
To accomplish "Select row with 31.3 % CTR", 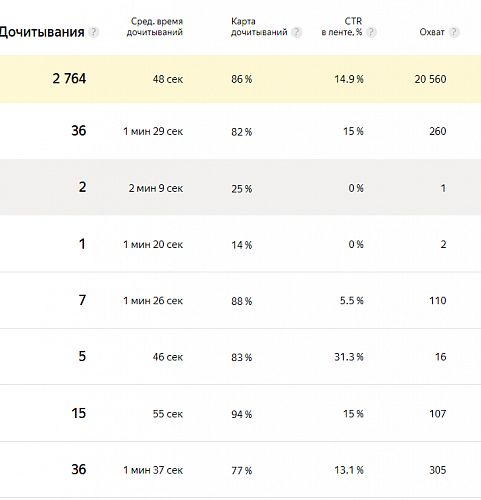I will point(240,357).
